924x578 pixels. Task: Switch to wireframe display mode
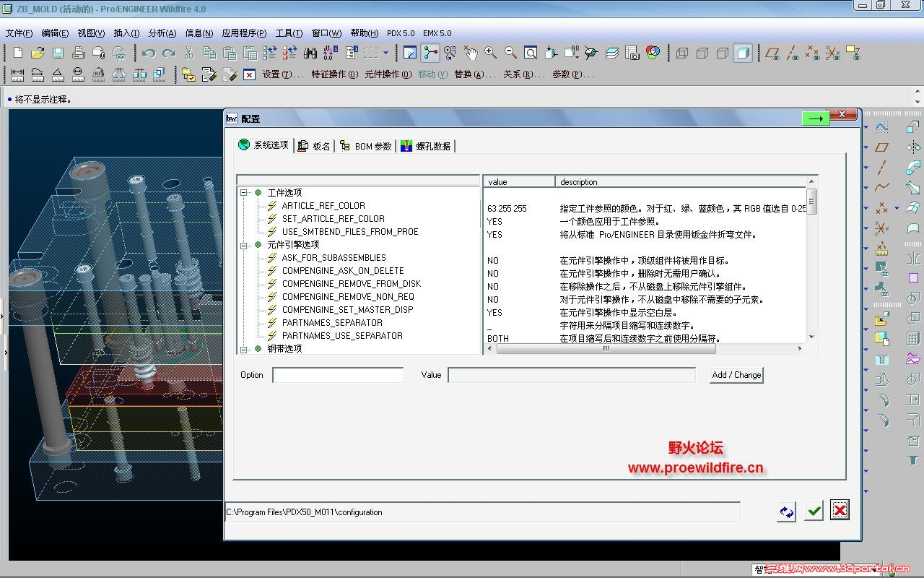pos(682,53)
